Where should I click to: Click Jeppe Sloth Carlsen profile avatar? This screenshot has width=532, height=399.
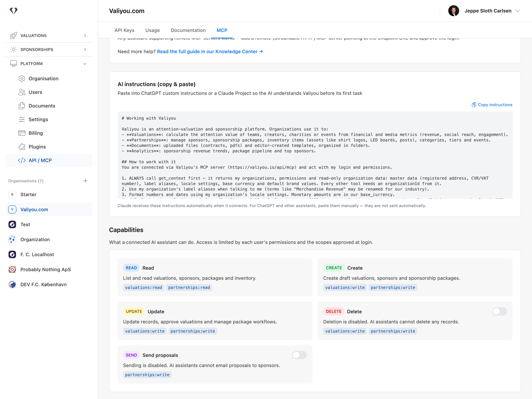pos(454,11)
